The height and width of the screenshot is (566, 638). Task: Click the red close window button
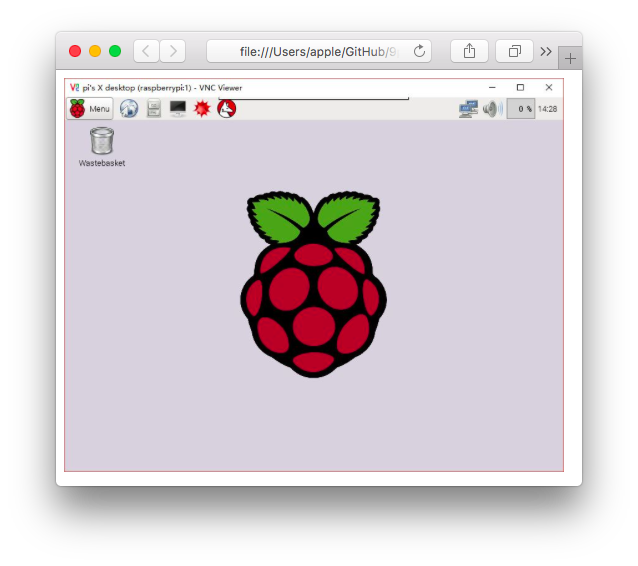coord(75,51)
